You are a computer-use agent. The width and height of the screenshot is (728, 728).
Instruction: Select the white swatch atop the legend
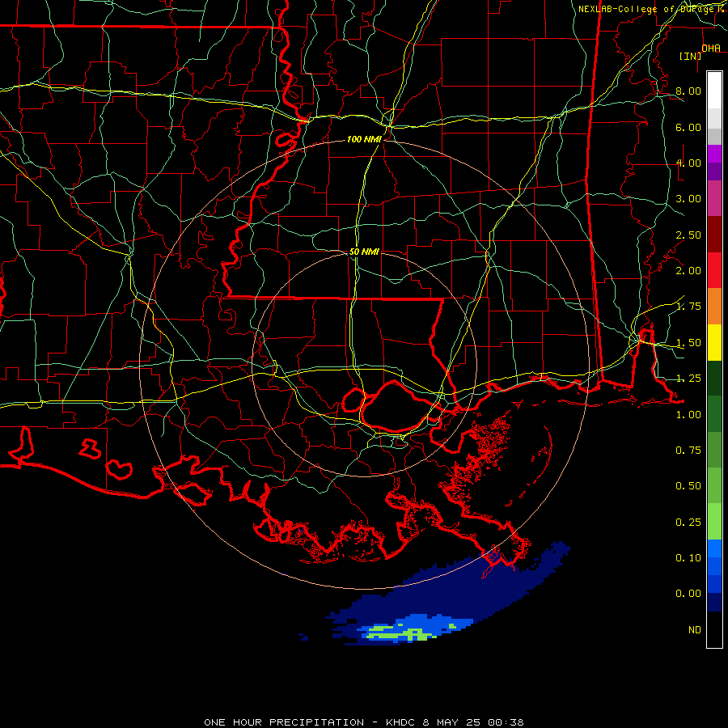click(714, 90)
